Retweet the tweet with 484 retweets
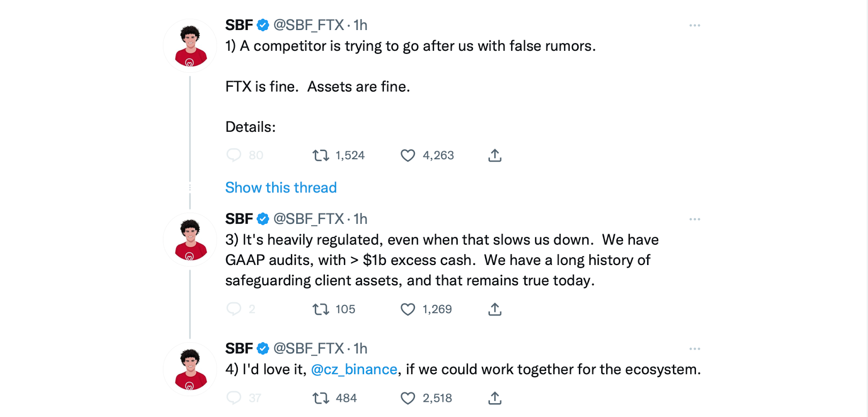Screen dimensions: 868x417 coord(321,398)
